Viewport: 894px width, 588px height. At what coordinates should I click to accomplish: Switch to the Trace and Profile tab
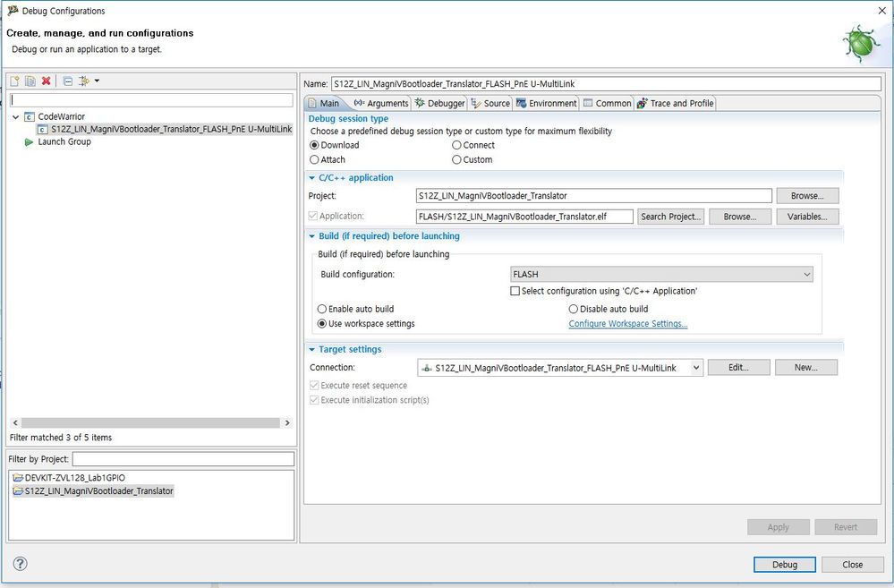click(x=675, y=103)
